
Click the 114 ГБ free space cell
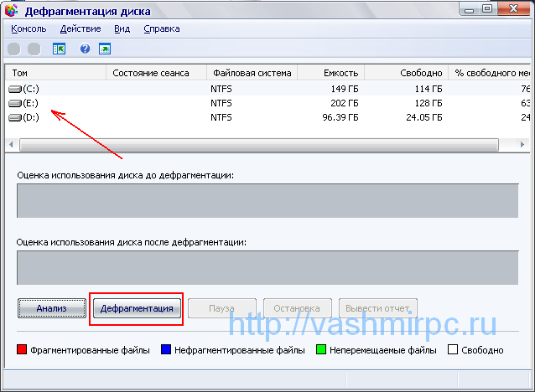point(429,90)
